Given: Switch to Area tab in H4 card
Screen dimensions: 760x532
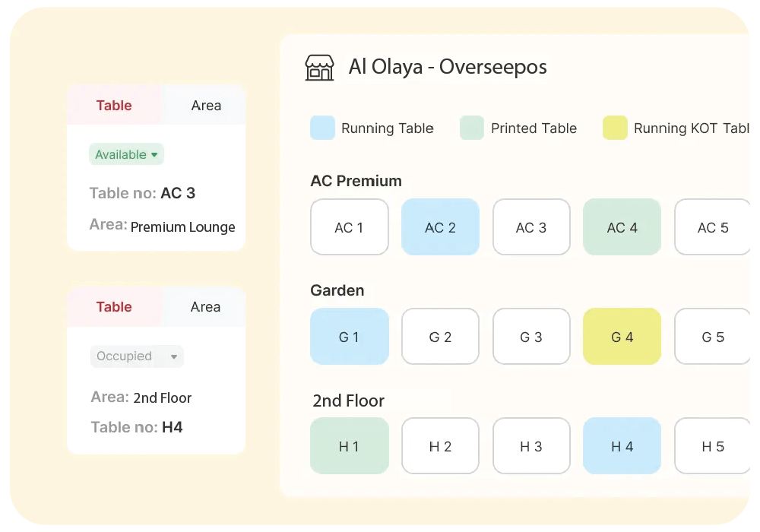Looking at the screenshot, I should pyautogui.click(x=205, y=307).
